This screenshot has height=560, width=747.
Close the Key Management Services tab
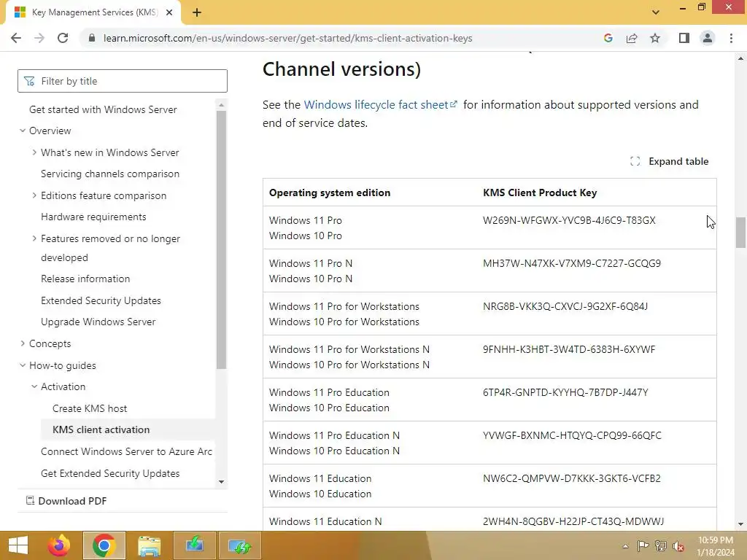[169, 12]
